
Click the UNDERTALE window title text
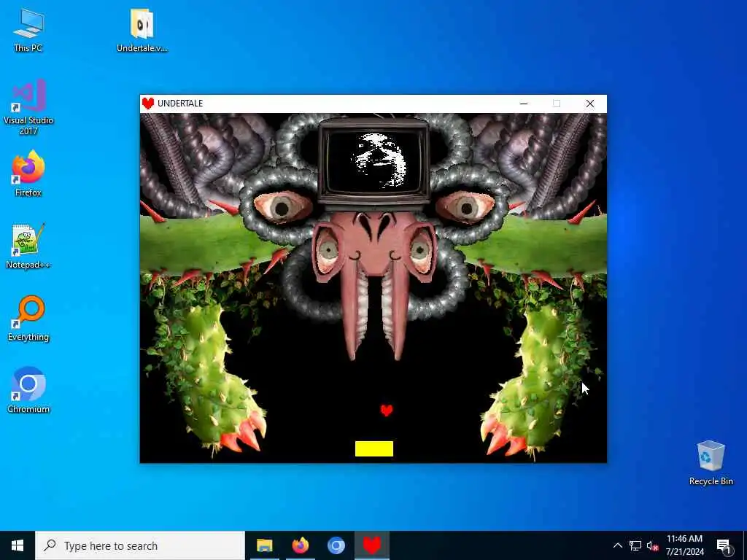180,104
